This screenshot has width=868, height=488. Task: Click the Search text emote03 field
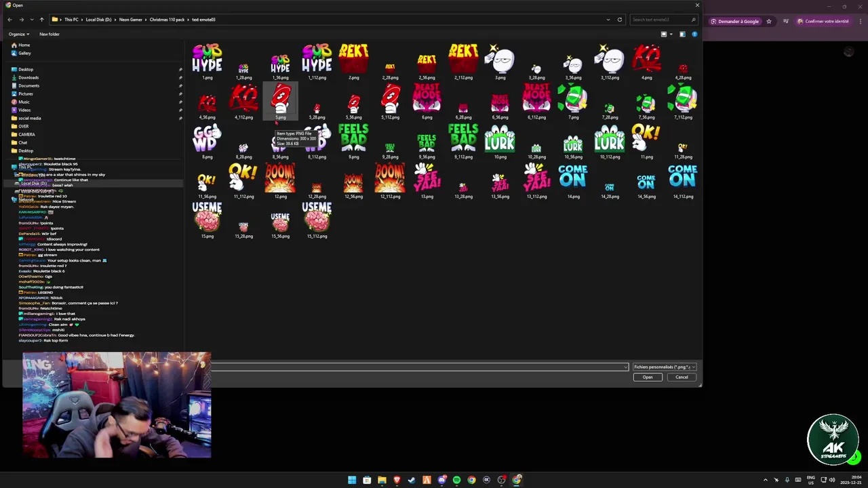point(663,20)
